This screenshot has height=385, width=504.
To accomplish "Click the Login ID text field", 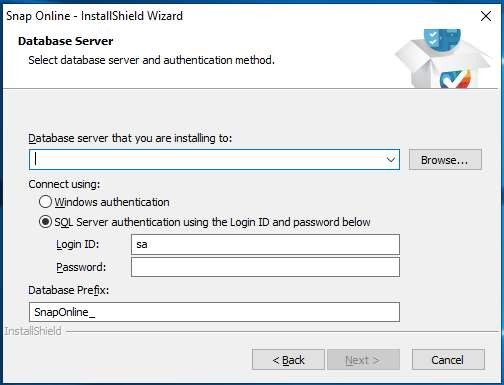I will click(x=265, y=244).
